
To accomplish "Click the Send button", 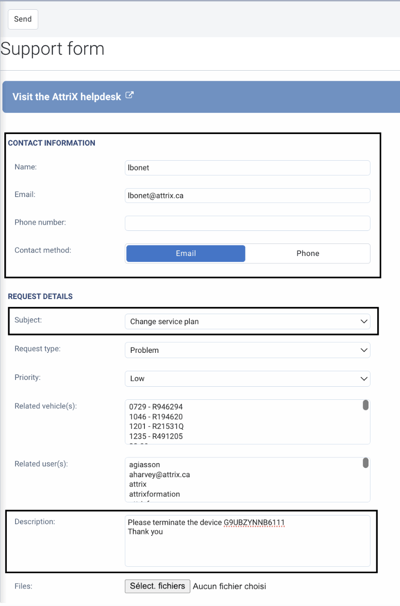I will tap(23, 19).
